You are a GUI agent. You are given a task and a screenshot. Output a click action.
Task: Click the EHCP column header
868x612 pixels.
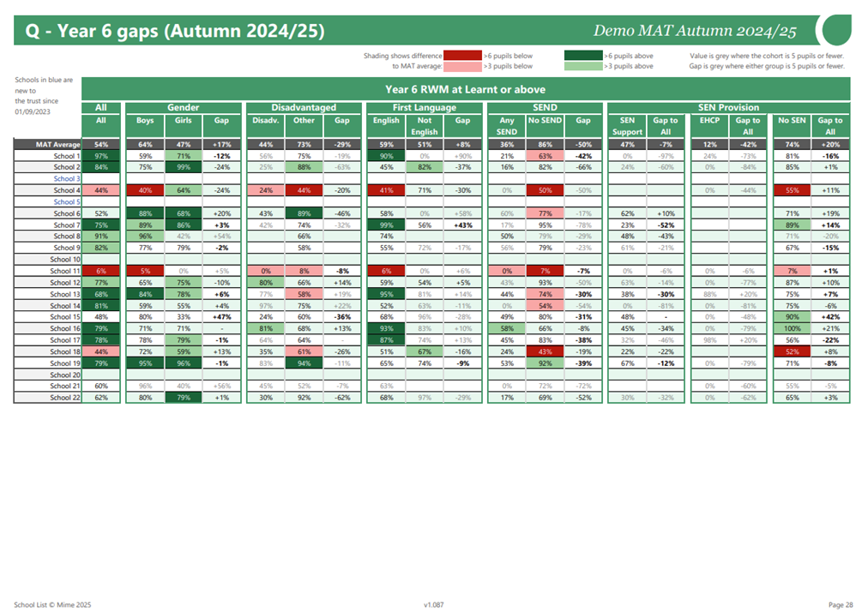709,120
